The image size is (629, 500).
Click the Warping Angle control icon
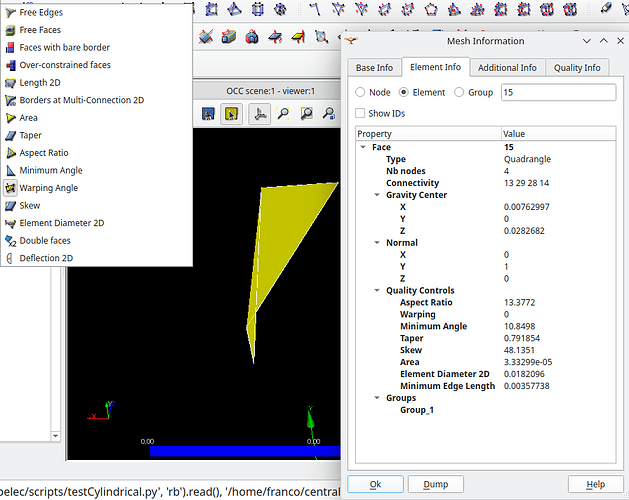(10, 188)
